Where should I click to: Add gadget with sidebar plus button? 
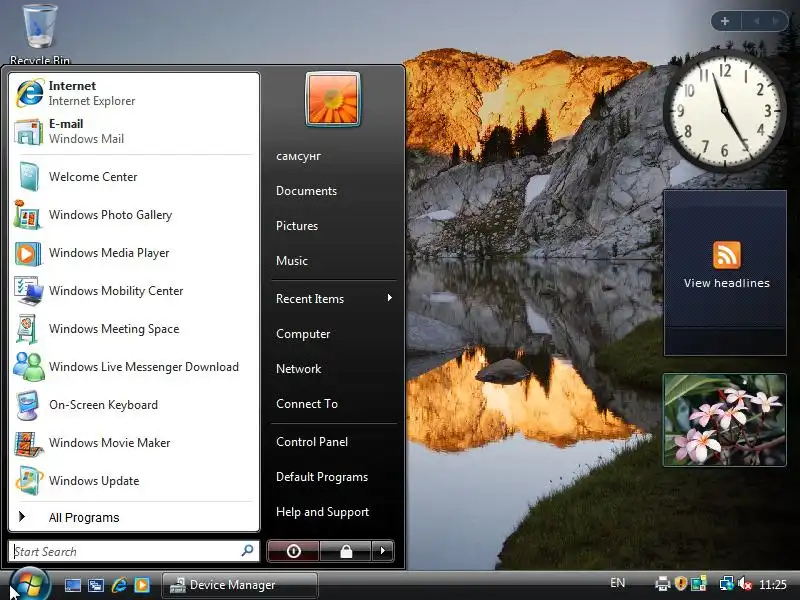[x=725, y=21]
